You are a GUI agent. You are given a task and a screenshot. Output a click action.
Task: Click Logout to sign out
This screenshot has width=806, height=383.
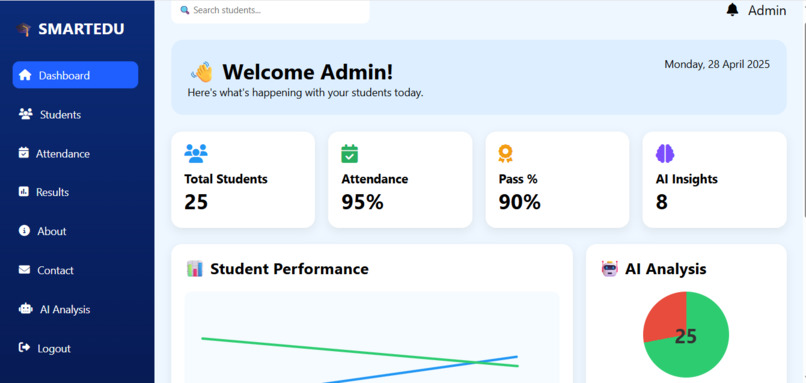coord(76,349)
